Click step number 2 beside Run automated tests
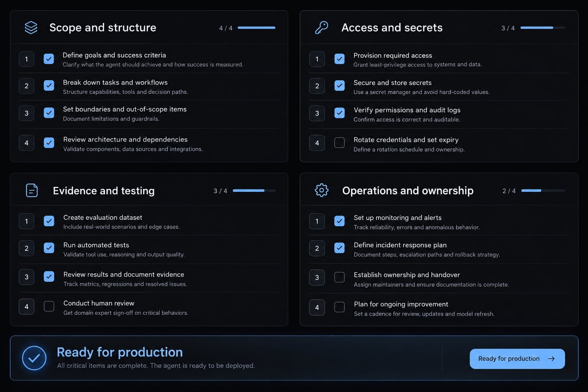Screen dimensions: 588x392 26,248
